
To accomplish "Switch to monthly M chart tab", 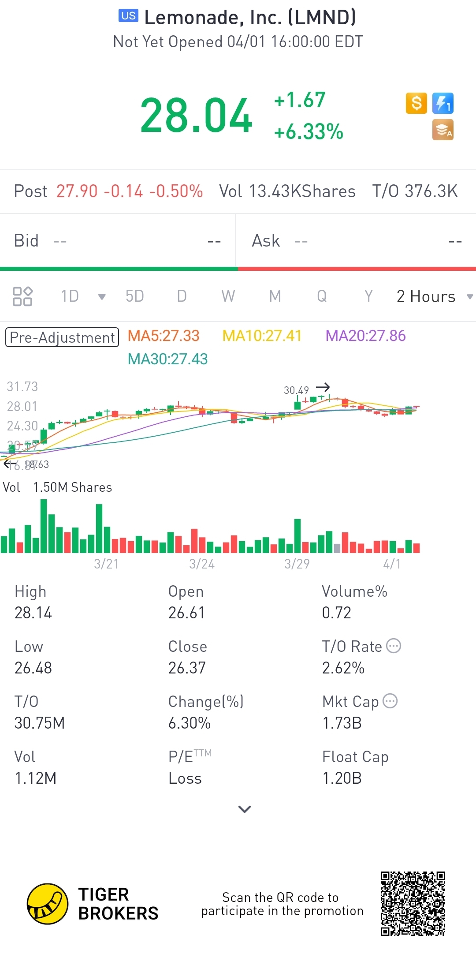I will click(x=275, y=296).
